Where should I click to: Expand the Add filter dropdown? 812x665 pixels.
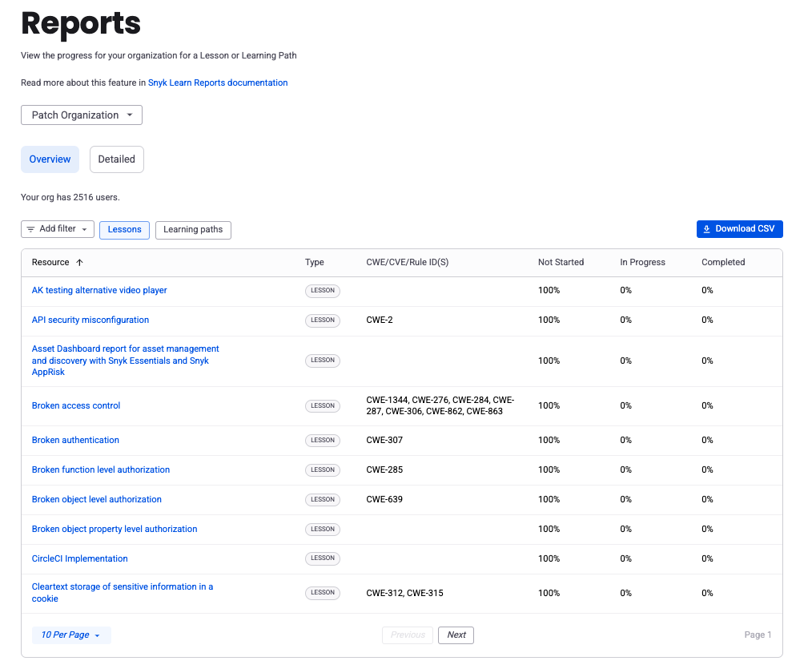click(58, 229)
